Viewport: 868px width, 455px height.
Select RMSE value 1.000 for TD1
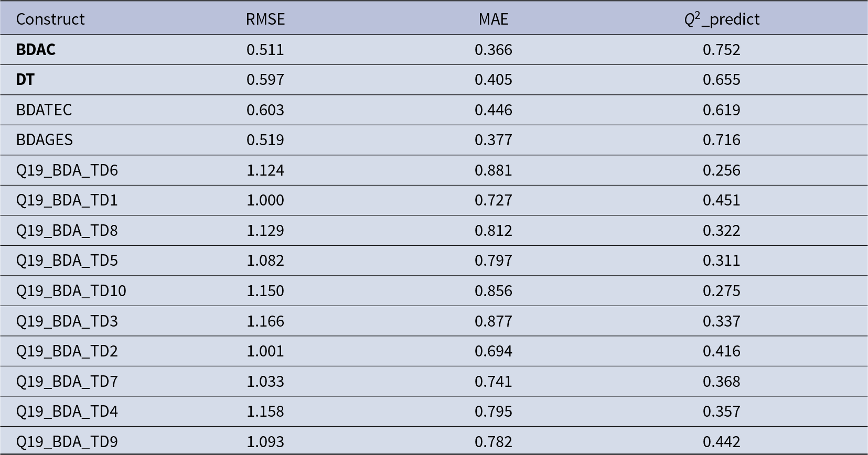(265, 200)
